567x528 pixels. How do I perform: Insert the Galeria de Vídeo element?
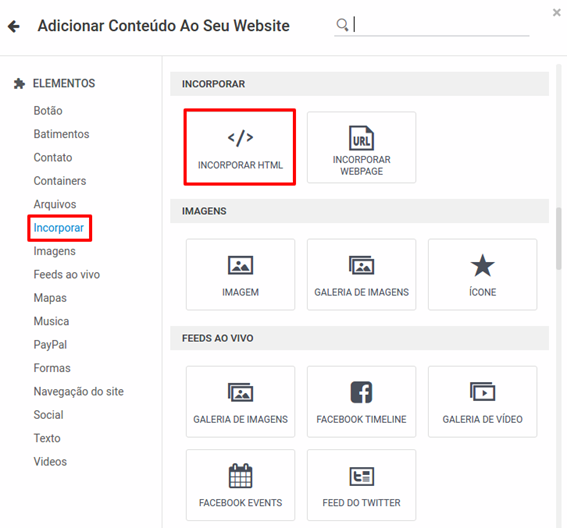click(482, 401)
